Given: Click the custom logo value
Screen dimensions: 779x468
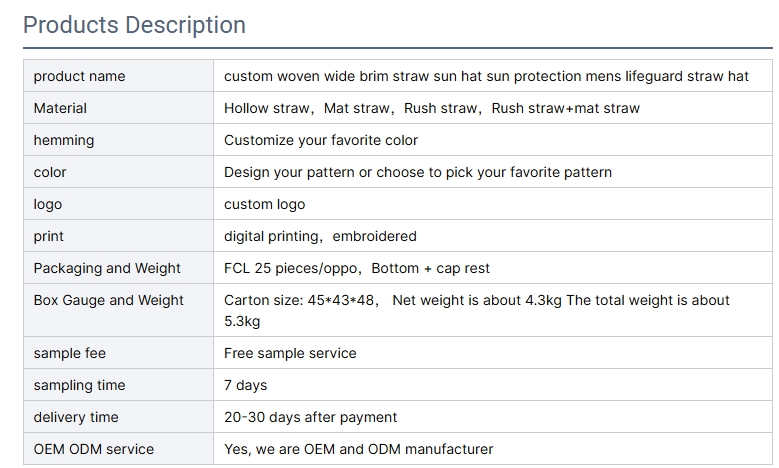Looking at the screenshot, I should (x=264, y=204).
